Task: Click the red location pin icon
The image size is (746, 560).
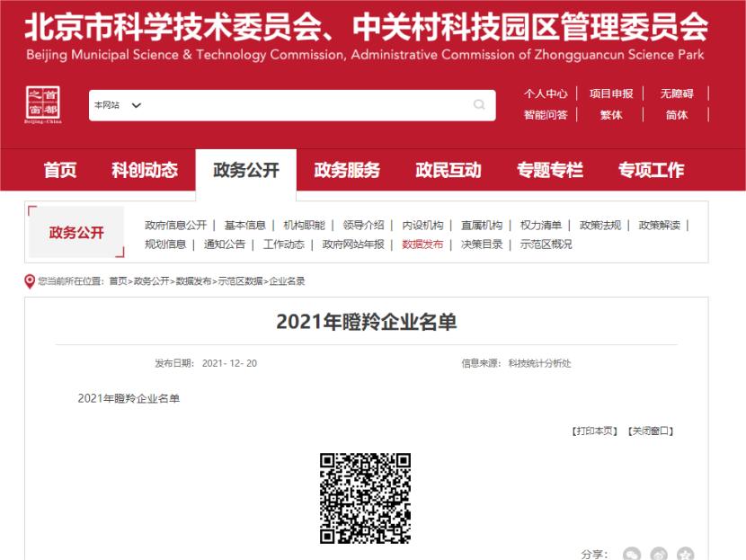Action: point(30,281)
